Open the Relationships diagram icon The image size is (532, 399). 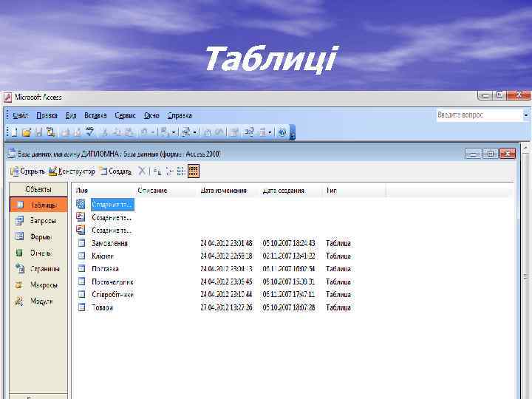250,132
